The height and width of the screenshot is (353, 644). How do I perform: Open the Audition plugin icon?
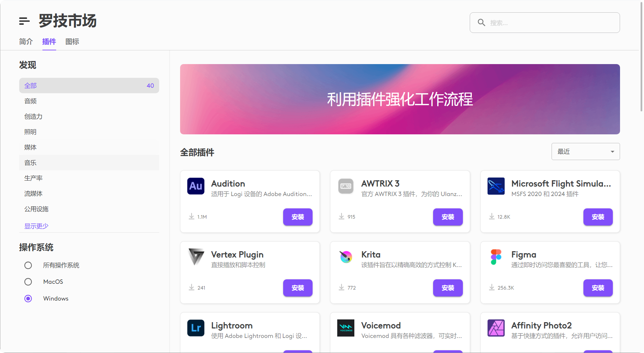pyautogui.click(x=196, y=186)
